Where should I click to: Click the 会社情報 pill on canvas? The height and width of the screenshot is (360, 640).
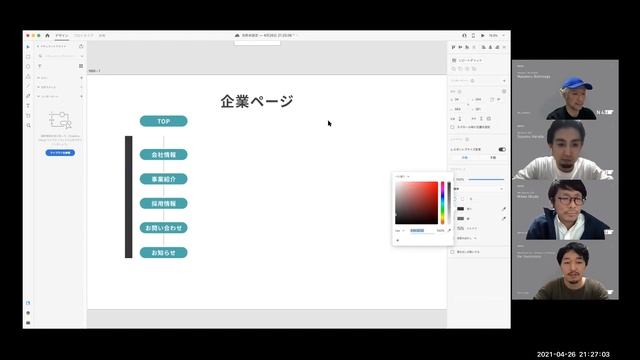click(x=164, y=155)
